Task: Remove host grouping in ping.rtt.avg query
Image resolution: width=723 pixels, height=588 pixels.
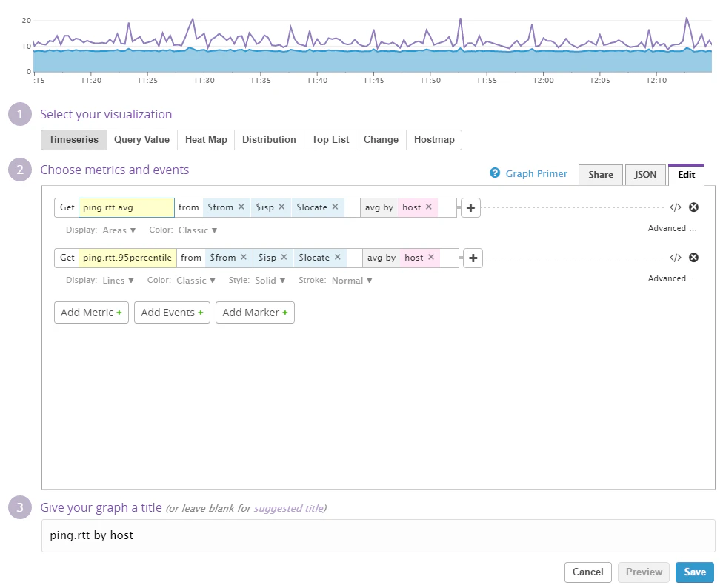Action: (x=429, y=207)
